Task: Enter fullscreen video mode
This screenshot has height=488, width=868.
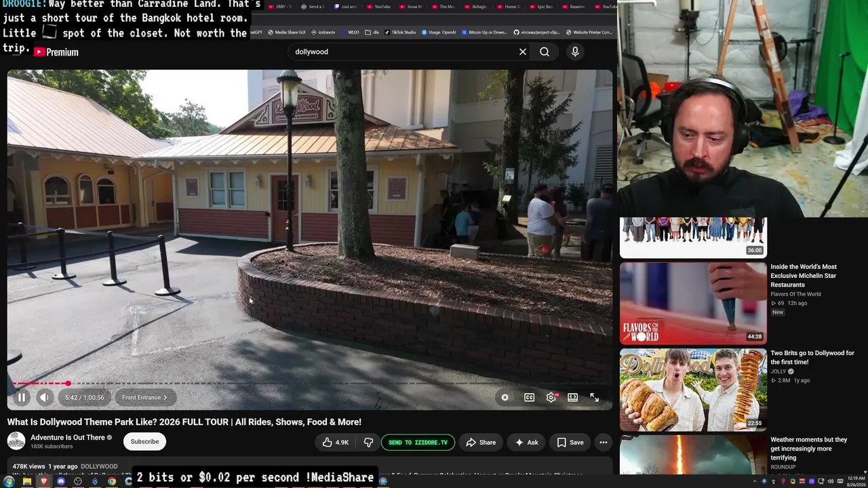Action: tap(594, 398)
